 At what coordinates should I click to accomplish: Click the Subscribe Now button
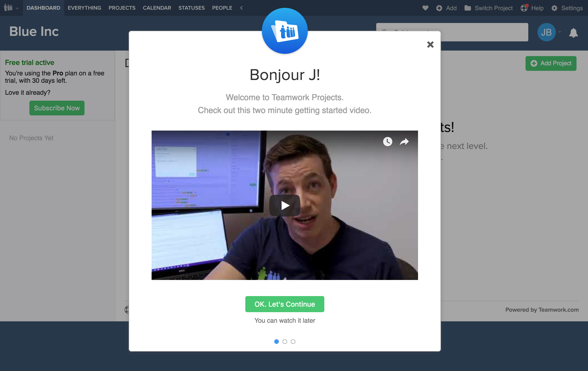coord(57,108)
